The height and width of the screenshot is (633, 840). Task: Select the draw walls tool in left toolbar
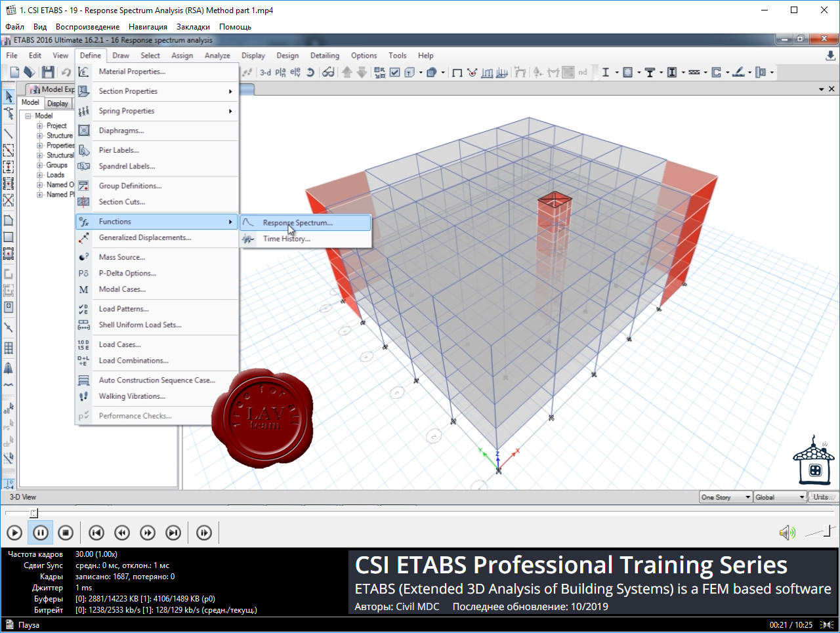tap(9, 274)
